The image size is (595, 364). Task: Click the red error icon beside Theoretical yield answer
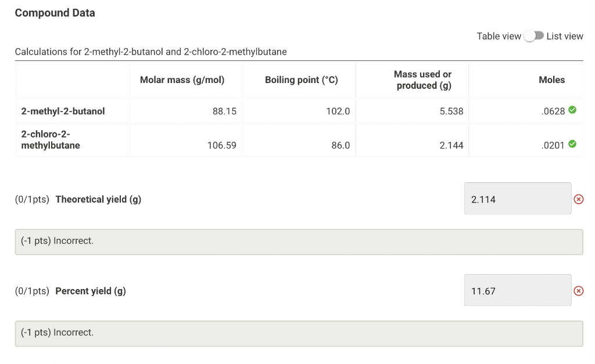[579, 199]
